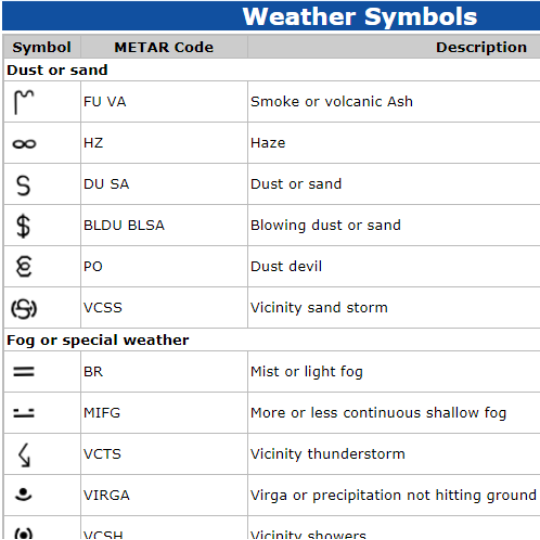This screenshot has width=540, height=540.
Task: Click the Symbol column header
Action: (x=42, y=47)
